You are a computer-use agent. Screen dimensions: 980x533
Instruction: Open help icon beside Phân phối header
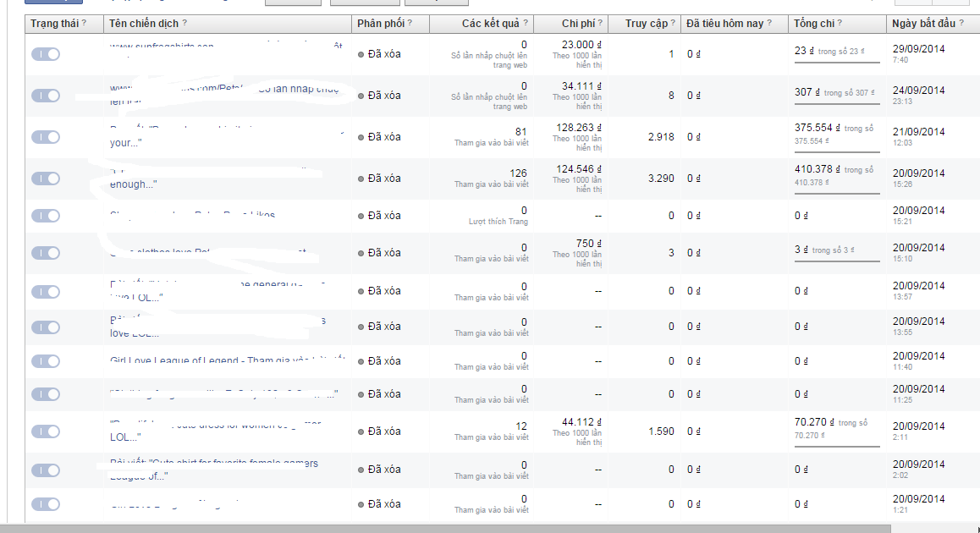point(410,23)
